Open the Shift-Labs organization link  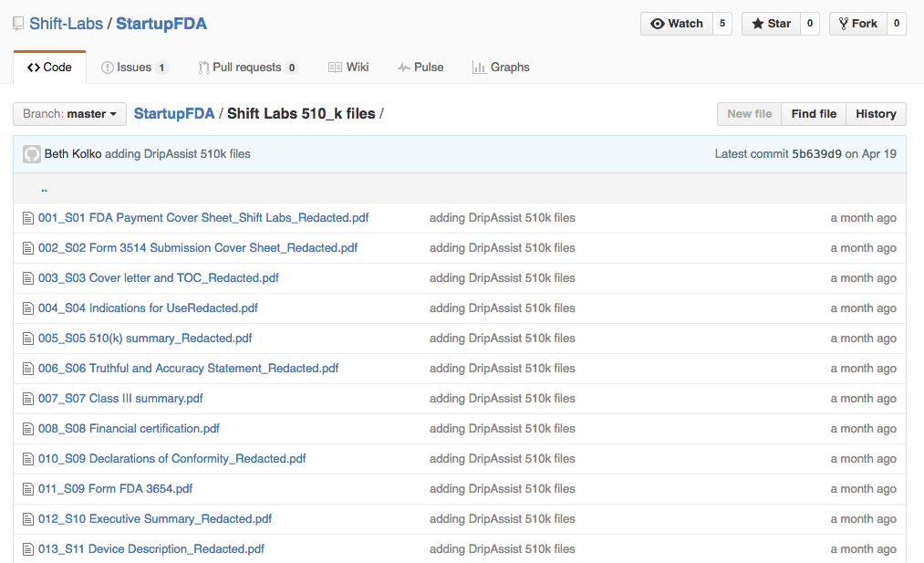pyautogui.click(x=66, y=24)
